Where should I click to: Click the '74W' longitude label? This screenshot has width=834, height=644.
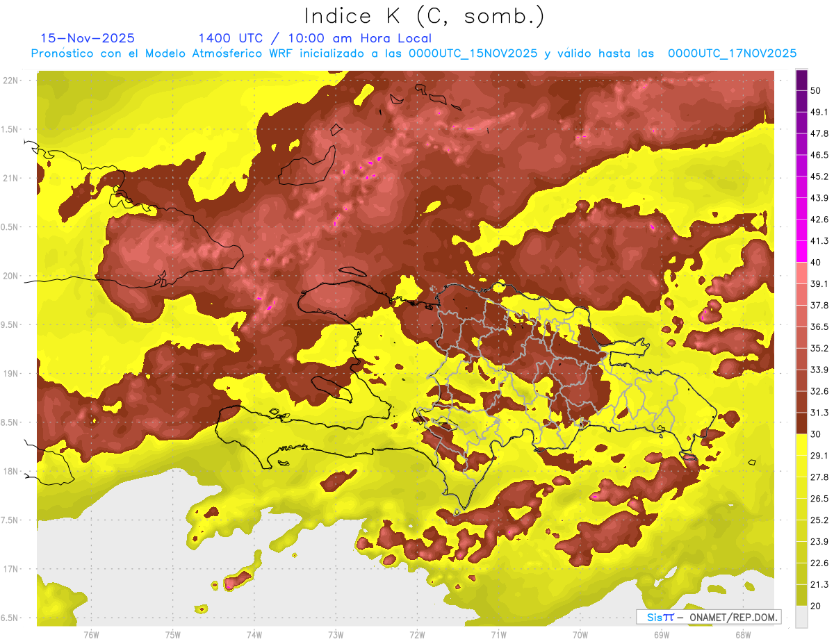(x=254, y=634)
